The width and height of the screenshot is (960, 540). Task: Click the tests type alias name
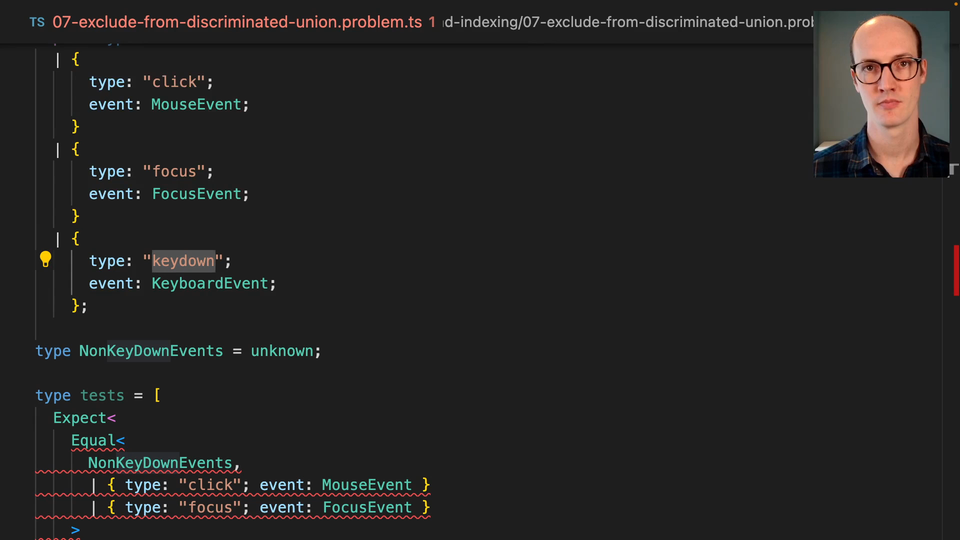102,396
